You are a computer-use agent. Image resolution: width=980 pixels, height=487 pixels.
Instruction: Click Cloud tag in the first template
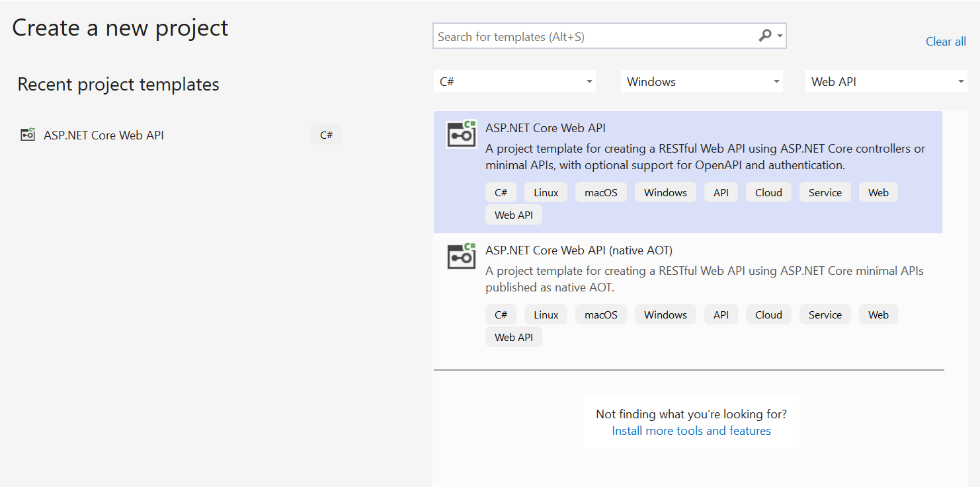click(x=768, y=192)
